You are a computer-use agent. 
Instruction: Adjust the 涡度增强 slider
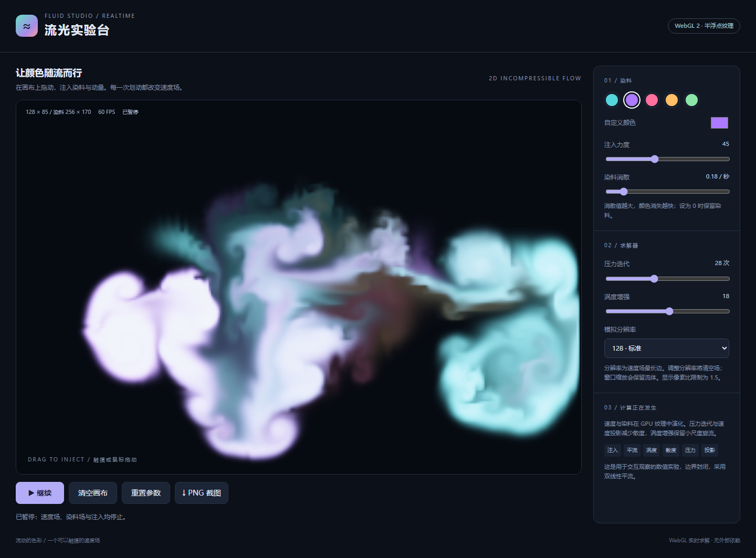[667, 311]
